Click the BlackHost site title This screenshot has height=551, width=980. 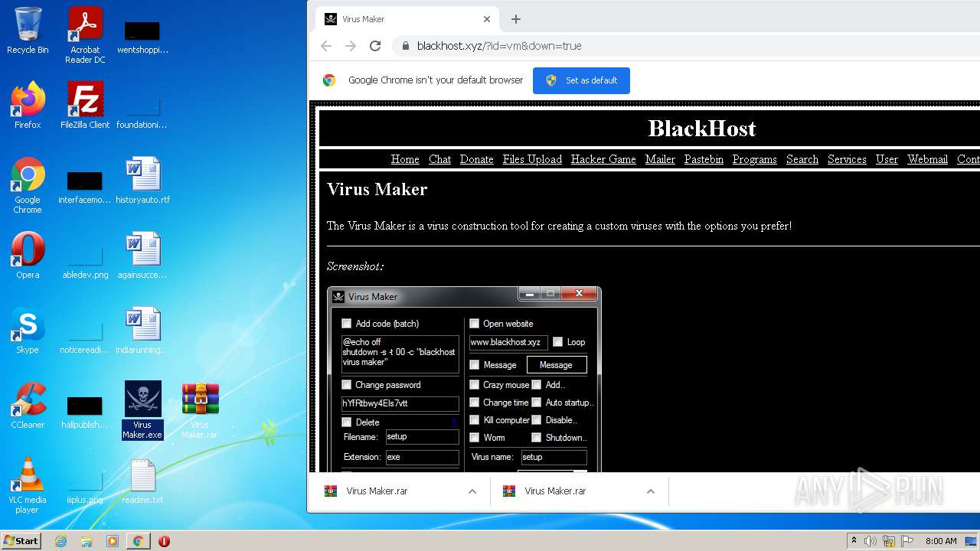point(702,129)
